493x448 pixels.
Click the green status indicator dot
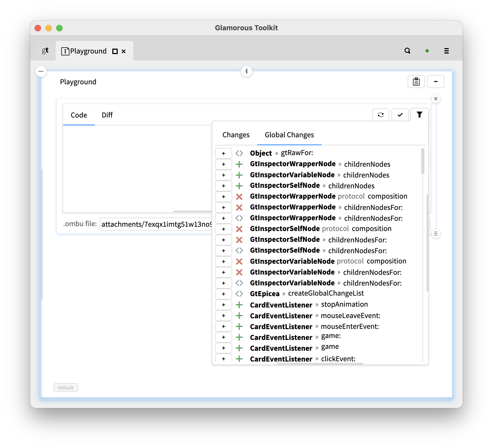(427, 51)
